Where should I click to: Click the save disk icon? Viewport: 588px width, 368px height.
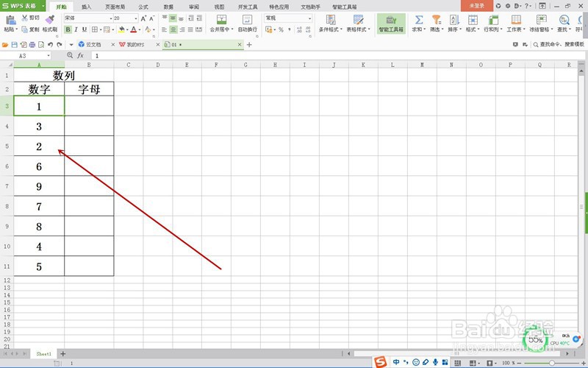coord(14,45)
